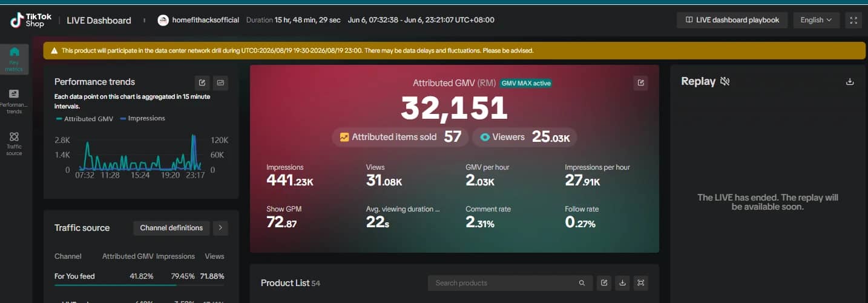Click the For You feed 79.45% value
This screenshot has width=868, height=303.
point(183,276)
